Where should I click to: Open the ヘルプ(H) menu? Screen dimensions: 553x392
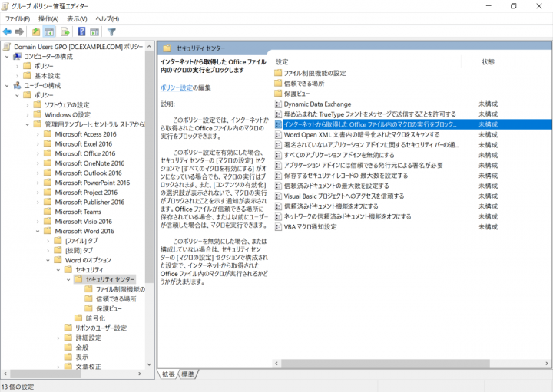(108, 18)
